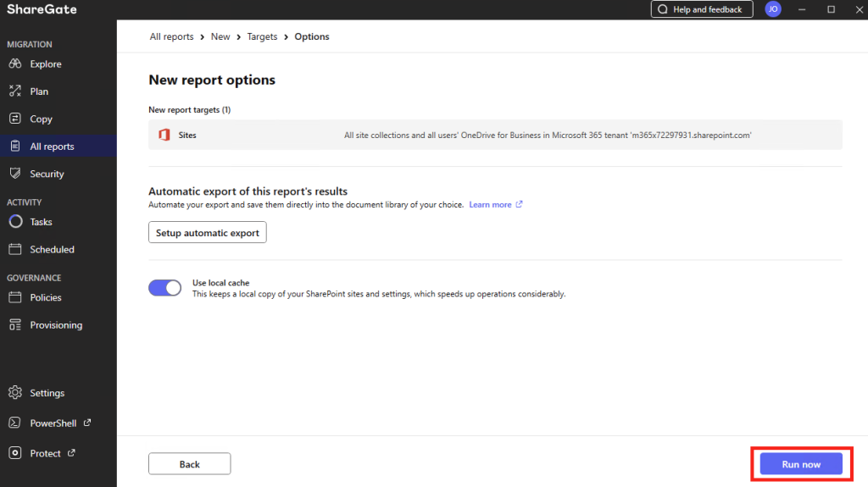The image size is (868, 487).
Task: Open Protect via its sidebar icon
Action: [x=15, y=452]
